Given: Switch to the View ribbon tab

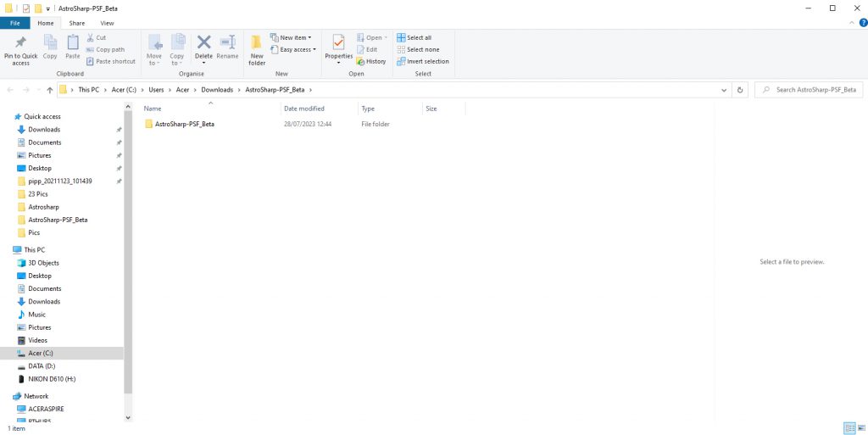Looking at the screenshot, I should [x=107, y=23].
